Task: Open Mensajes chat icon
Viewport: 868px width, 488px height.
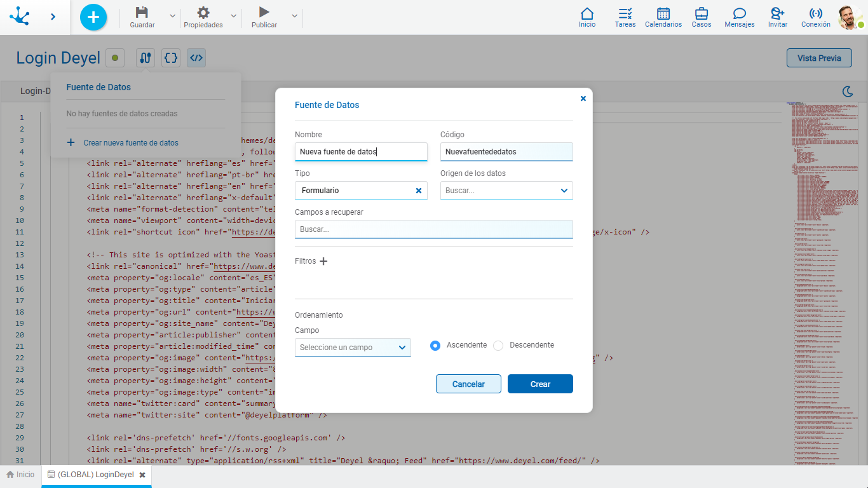Action: point(740,13)
